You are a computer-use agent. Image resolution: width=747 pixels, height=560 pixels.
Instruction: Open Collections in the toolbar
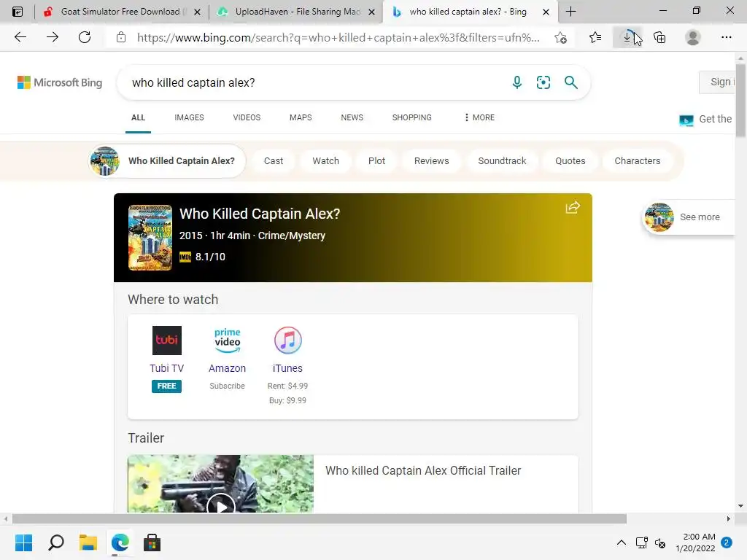click(659, 37)
